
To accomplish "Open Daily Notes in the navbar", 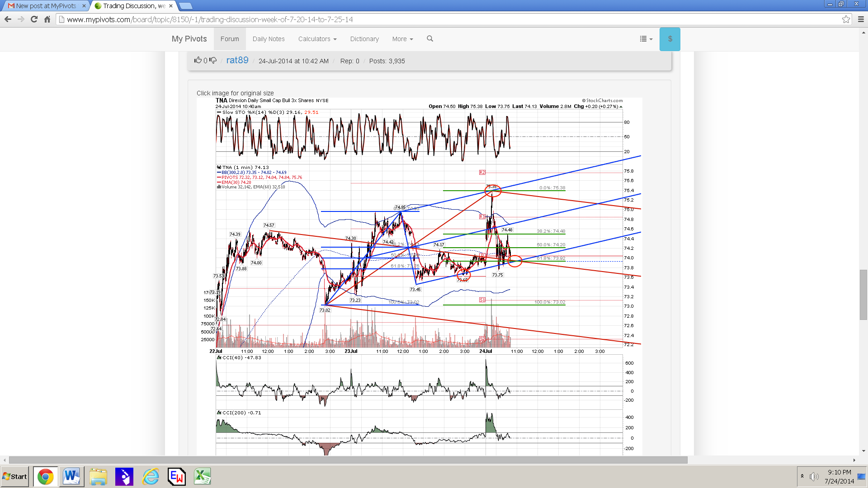I will (x=269, y=39).
